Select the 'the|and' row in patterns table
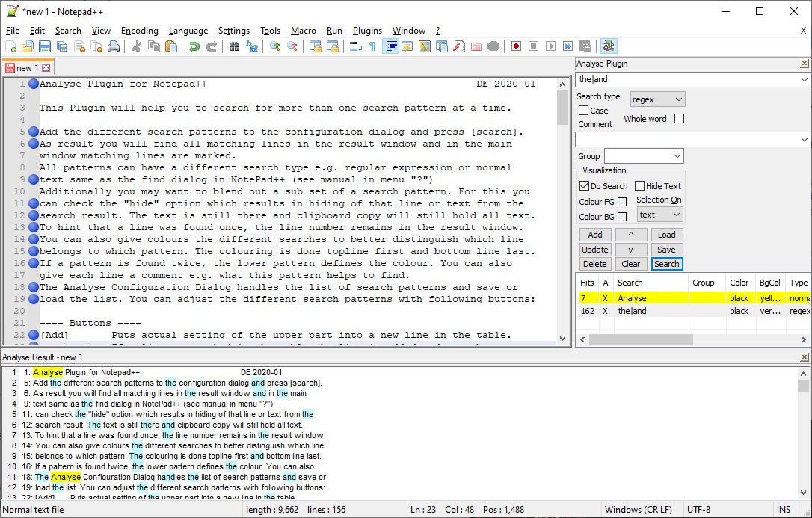This screenshot has width=812, height=518. pos(693,311)
